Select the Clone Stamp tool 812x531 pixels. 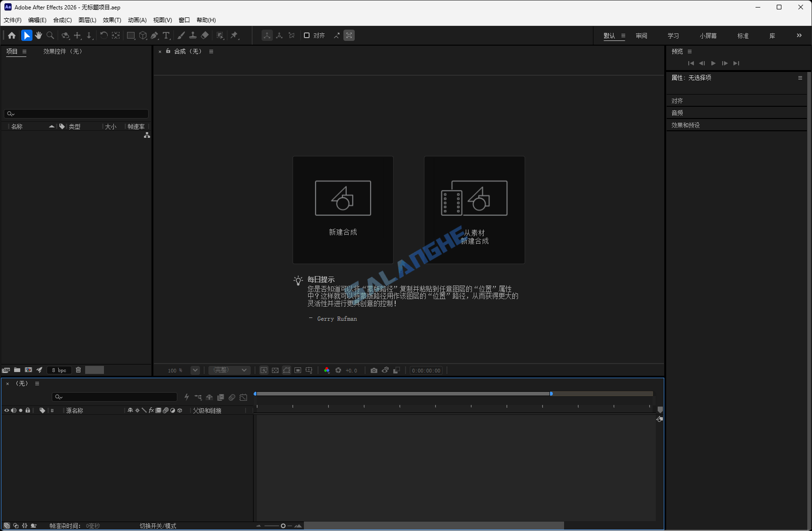pos(193,35)
